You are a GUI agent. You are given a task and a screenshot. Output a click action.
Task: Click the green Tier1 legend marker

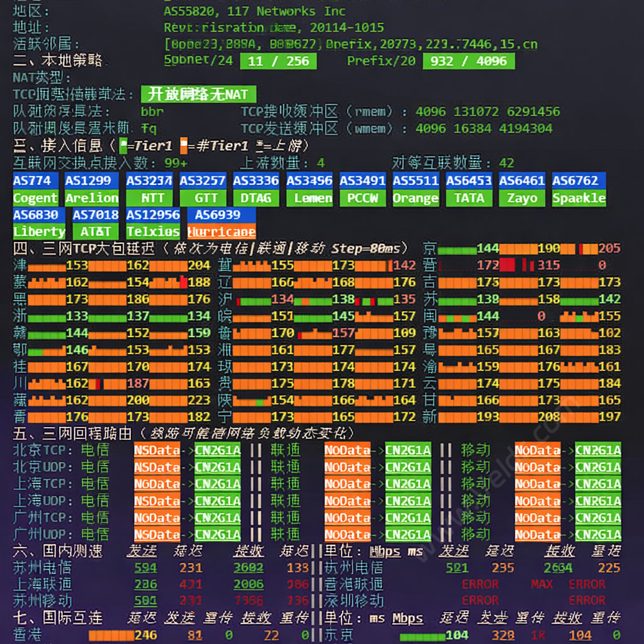pos(123,146)
